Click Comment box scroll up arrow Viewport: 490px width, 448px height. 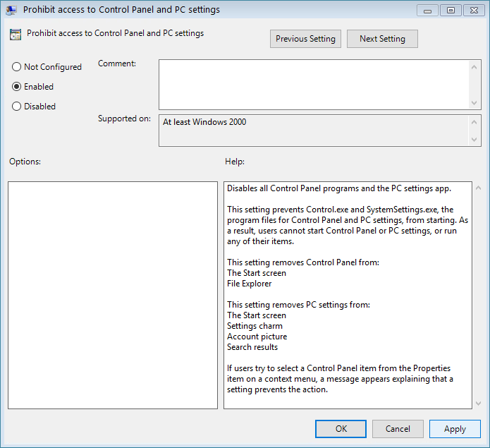click(474, 66)
